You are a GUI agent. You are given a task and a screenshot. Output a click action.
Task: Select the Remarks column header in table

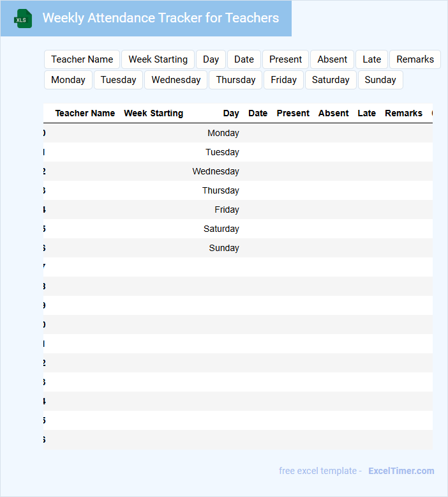pos(404,113)
